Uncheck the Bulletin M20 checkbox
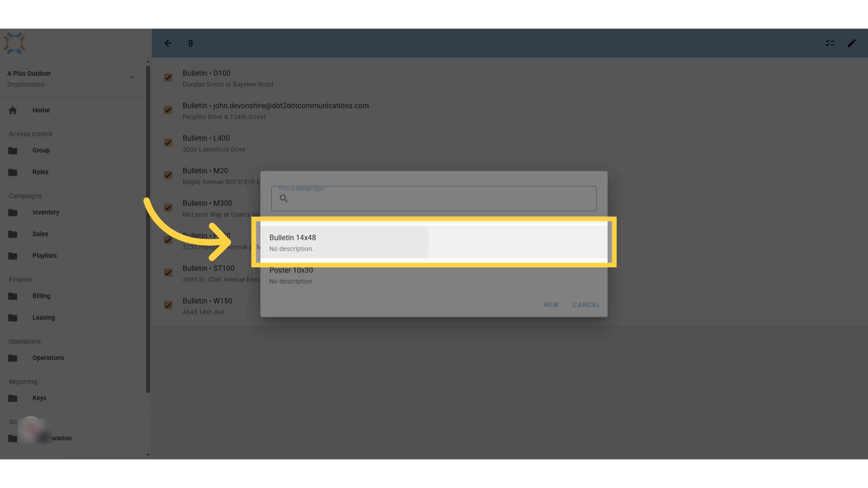The height and width of the screenshot is (488, 868). [x=168, y=175]
